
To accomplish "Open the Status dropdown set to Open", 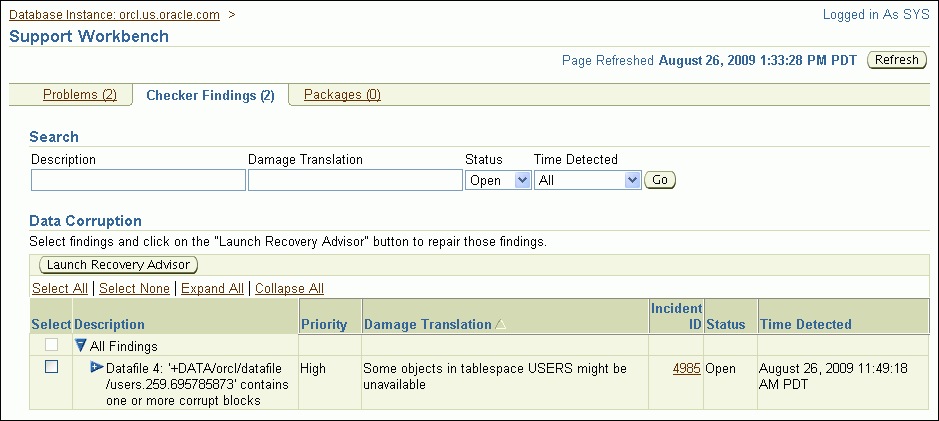I will [x=497, y=180].
